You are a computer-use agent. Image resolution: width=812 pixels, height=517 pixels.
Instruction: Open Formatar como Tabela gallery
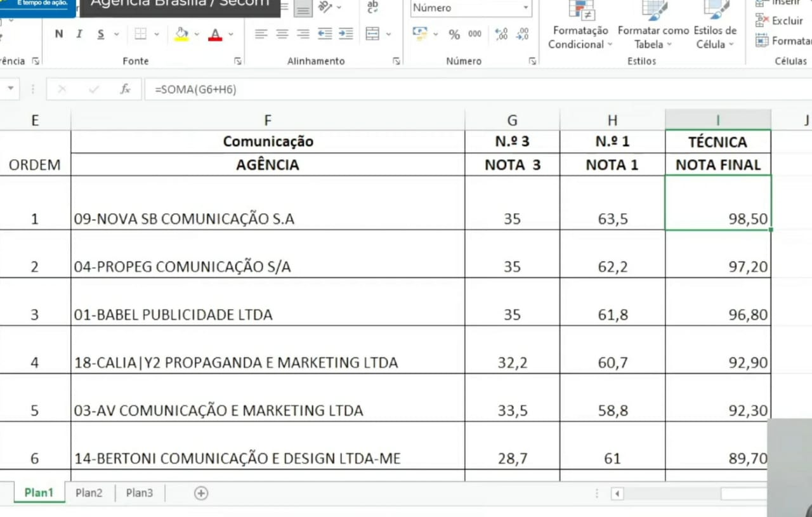(653, 26)
